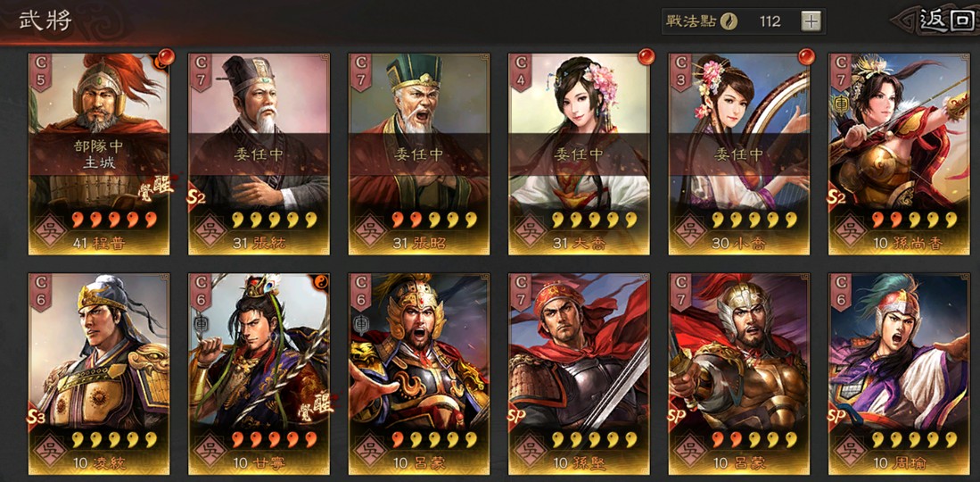Click the star rating on 小喬 card
This screenshot has width=980, height=482.
(x=755, y=219)
